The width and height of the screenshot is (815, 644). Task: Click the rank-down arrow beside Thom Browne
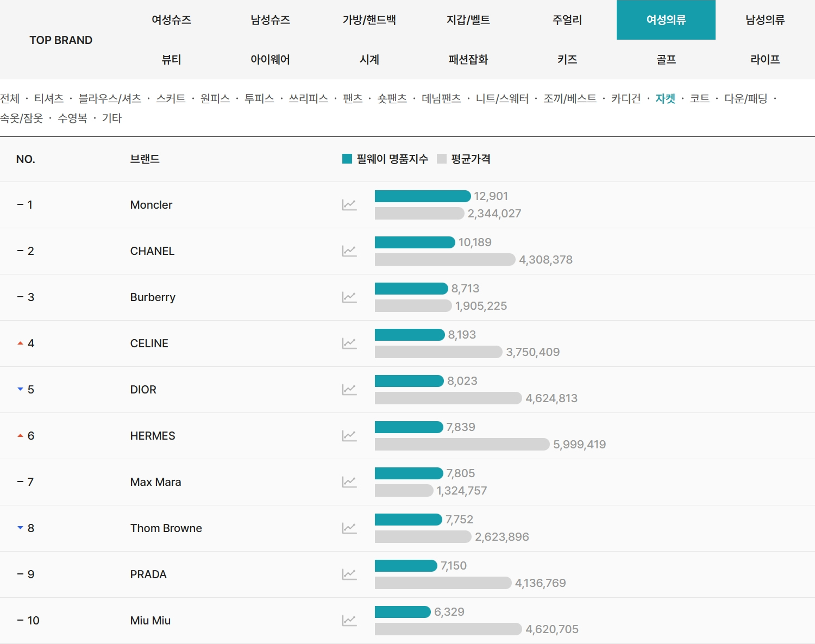[20, 528]
